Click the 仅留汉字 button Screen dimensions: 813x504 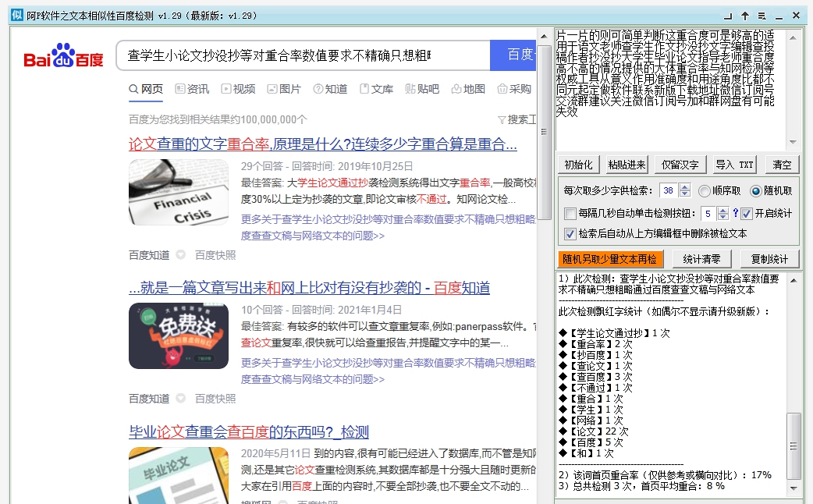click(x=680, y=165)
